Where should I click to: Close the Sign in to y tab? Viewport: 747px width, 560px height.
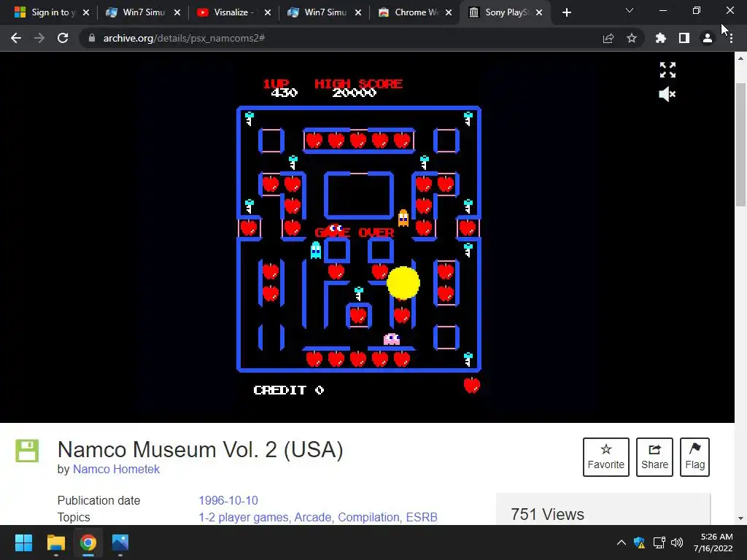coord(86,12)
